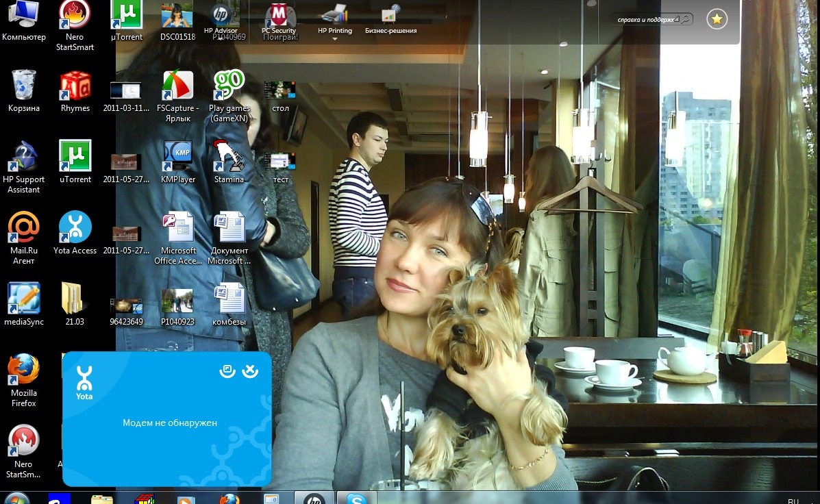Launch the Yota Access shortcut
The width and height of the screenshot is (820, 504).
(x=75, y=228)
